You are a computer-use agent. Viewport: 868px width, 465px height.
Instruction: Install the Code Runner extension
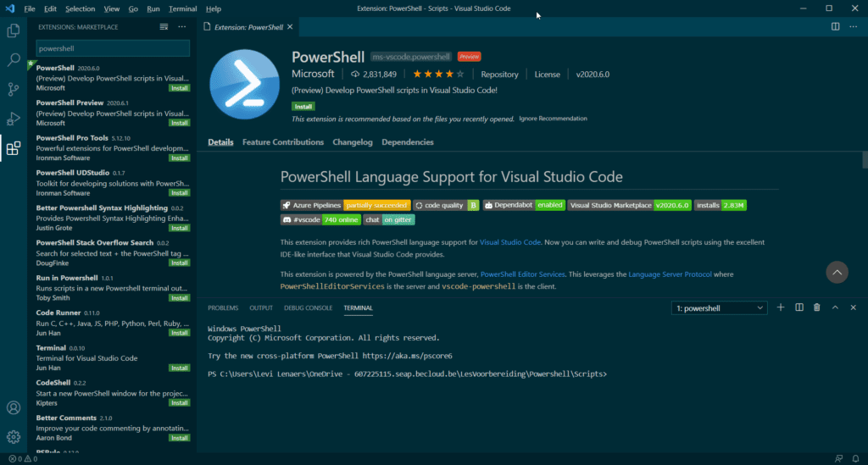180,333
